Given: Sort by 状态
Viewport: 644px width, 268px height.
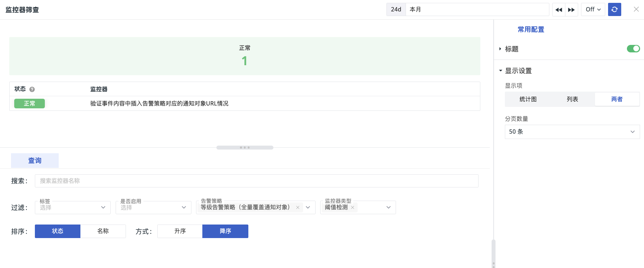Looking at the screenshot, I should [58, 231].
